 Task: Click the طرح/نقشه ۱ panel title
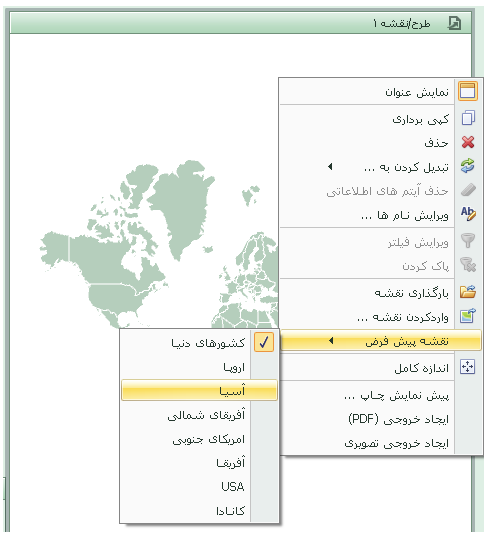pos(402,23)
